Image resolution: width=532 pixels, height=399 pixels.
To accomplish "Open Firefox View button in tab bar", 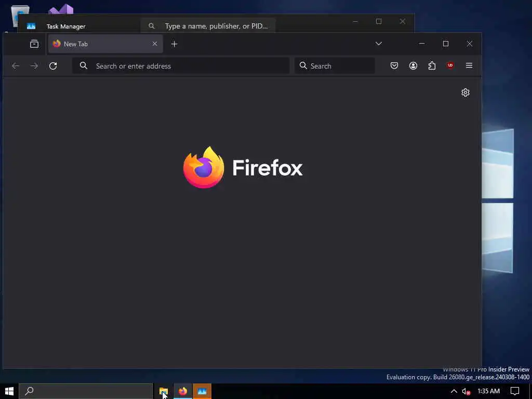I will [34, 44].
